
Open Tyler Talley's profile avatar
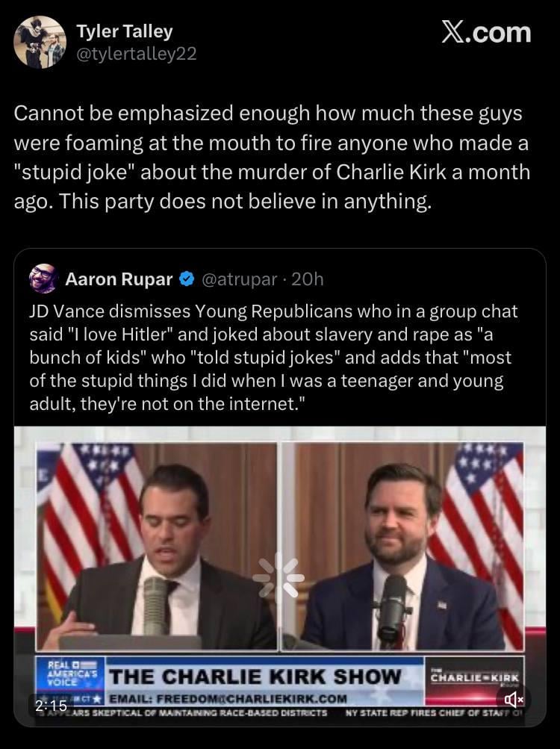(x=40, y=42)
